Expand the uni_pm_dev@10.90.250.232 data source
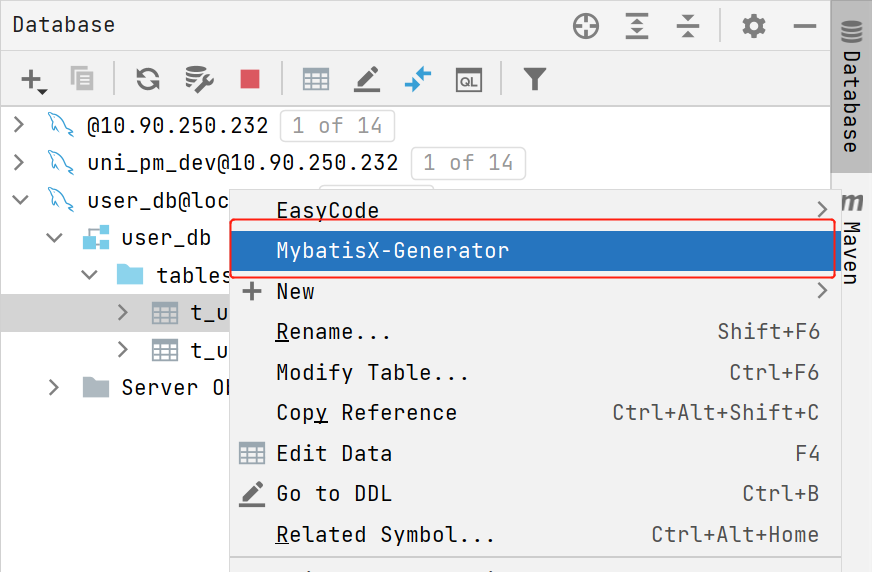This screenshot has height=572, width=872. click(19, 162)
